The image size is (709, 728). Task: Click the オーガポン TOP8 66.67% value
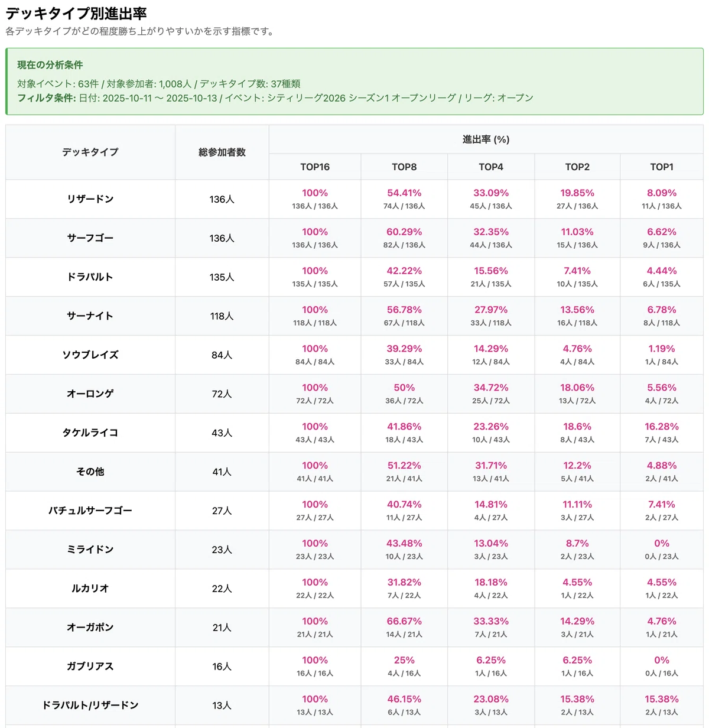tap(404, 622)
